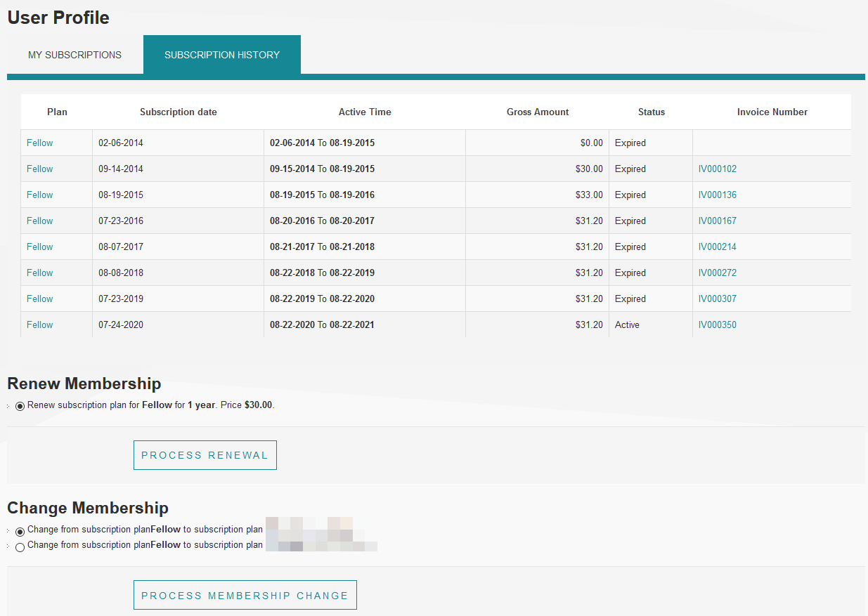The height and width of the screenshot is (616, 868).
Task: Click the Process Renewal button
Action: coord(205,455)
